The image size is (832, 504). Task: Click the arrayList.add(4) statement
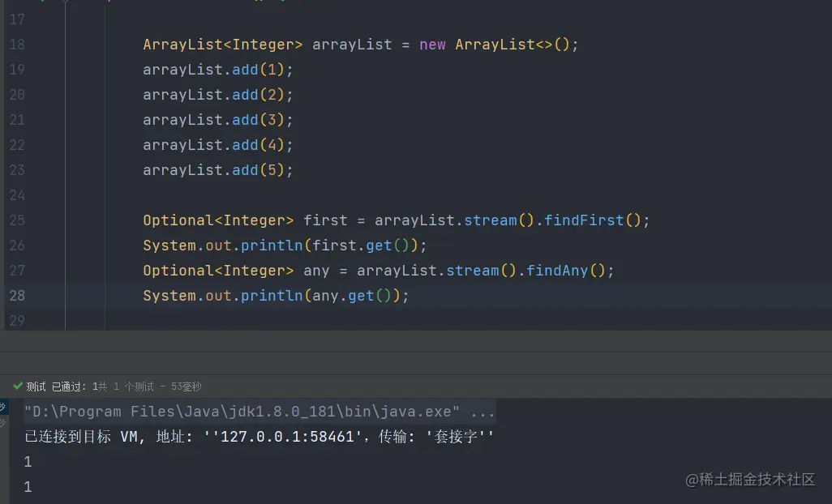click(x=217, y=145)
